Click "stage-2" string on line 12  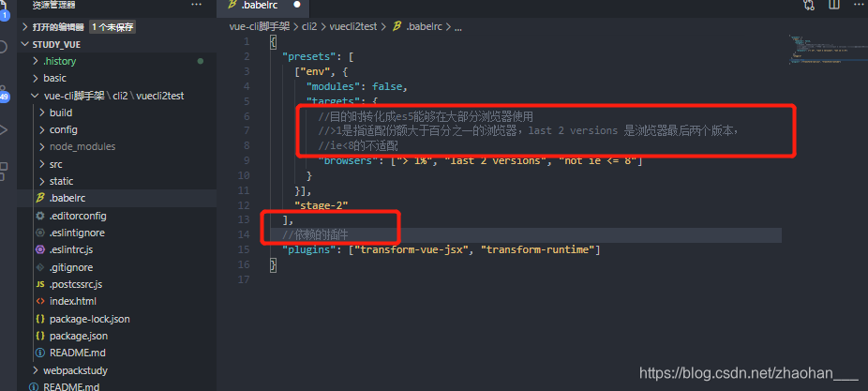click(x=322, y=205)
